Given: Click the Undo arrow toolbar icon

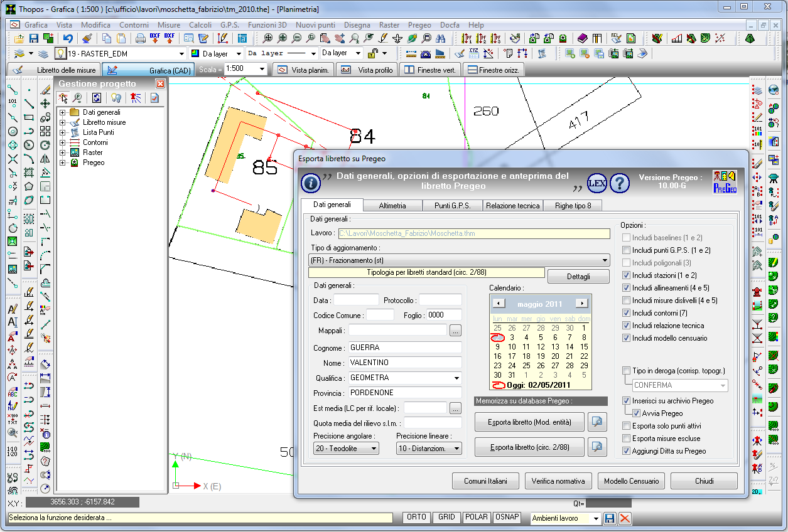Looking at the screenshot, I should [x=68, y=38].
